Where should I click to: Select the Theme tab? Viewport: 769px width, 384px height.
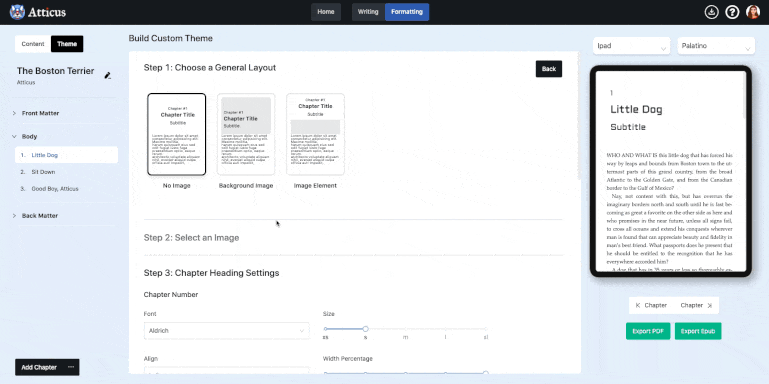point(67,44)
